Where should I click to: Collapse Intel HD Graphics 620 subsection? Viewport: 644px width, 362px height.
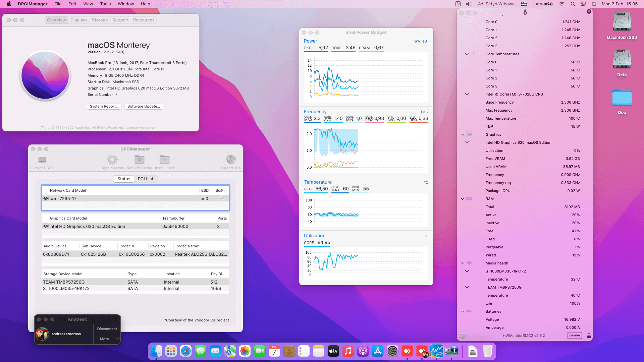(x=467, y=142)
